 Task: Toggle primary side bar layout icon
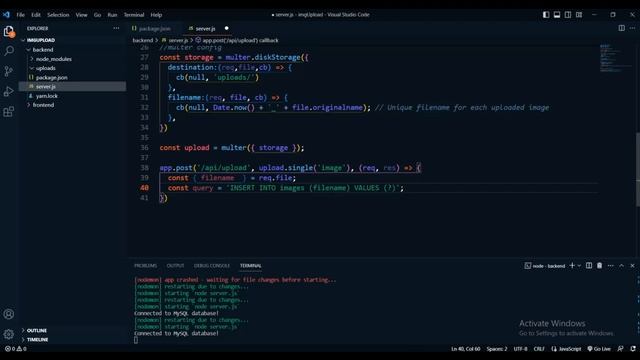pos(546,15)
